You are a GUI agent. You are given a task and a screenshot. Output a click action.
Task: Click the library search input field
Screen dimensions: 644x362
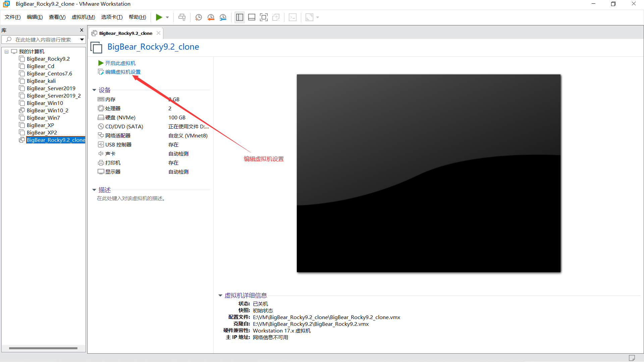pyautogui.click(x=43, y=40)
